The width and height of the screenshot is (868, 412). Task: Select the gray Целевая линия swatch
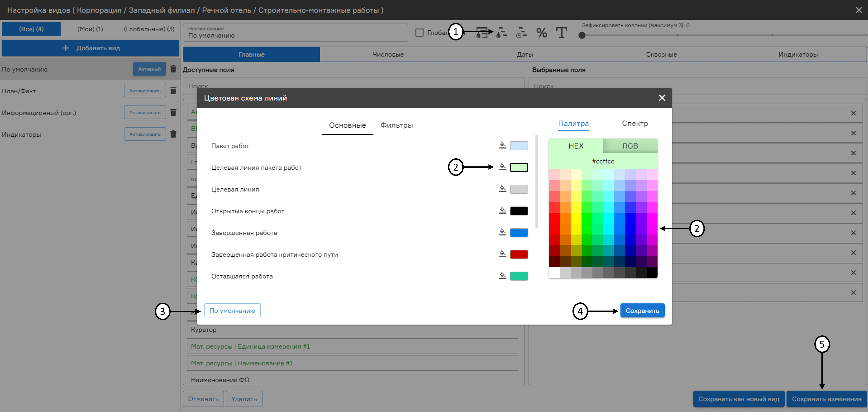click(x=519, y=189)
